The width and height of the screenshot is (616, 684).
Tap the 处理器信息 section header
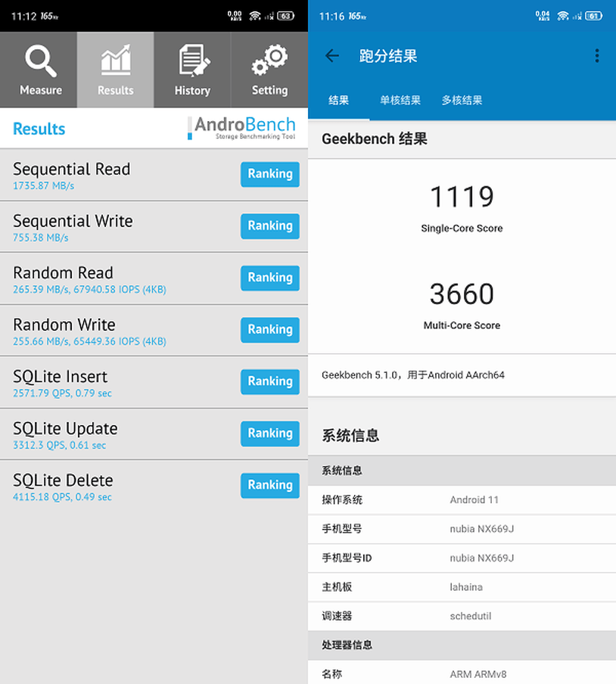click(462, 645)
